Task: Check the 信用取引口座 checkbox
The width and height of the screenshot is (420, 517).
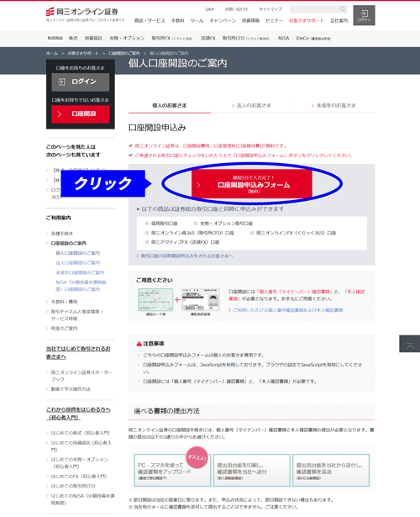Action: pyautogui.click(x=147, y=224)
